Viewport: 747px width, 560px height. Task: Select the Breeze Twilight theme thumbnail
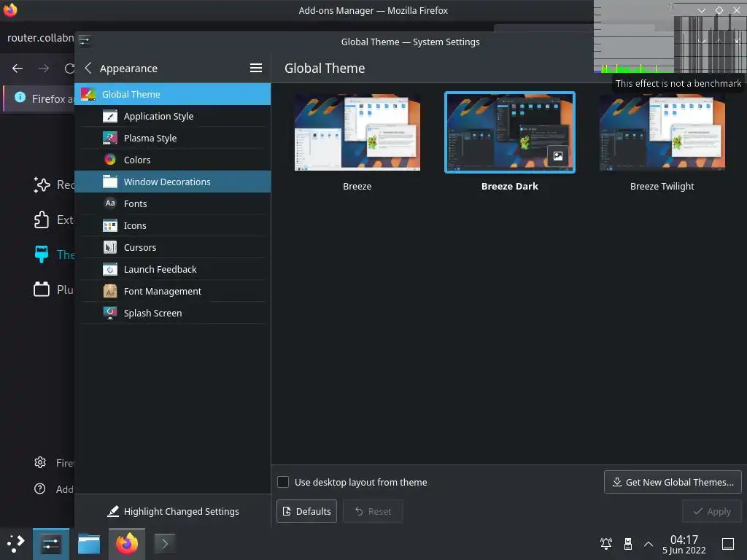coord(662,133)
